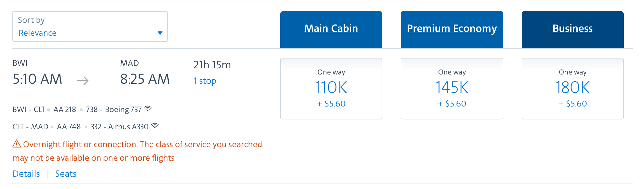Switch to the Main Cabin tab
Viewport: 644px width, 189px height.
pos(331,30)
